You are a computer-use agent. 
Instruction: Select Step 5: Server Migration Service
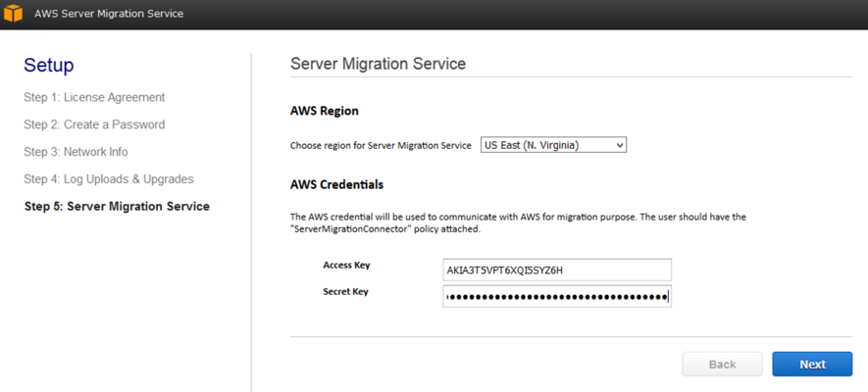(x=117, y=207)
